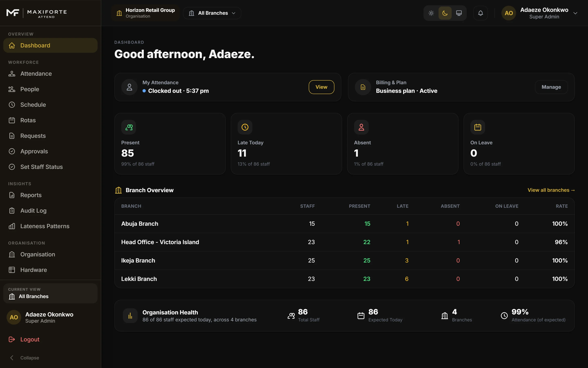Click the Present card people icon
Viewport: 588px width, 368px height.
[x=129, y=127]
